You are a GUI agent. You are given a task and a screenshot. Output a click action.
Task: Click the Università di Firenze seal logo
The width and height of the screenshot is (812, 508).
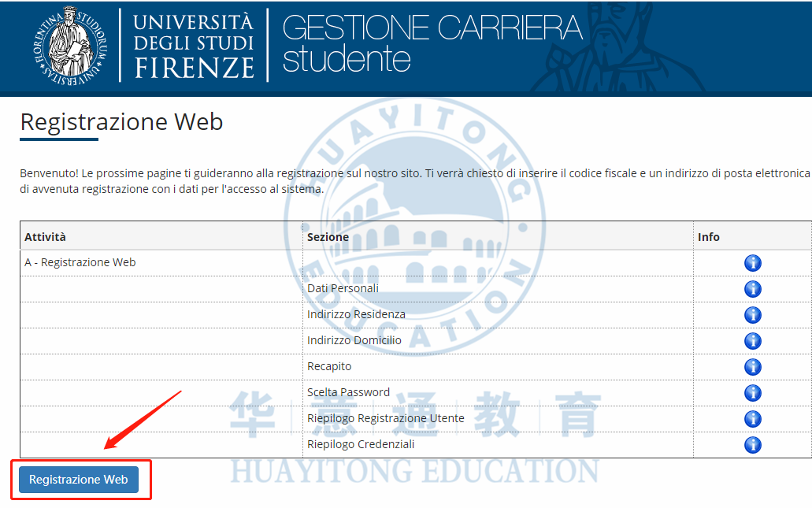pos(71,46)
